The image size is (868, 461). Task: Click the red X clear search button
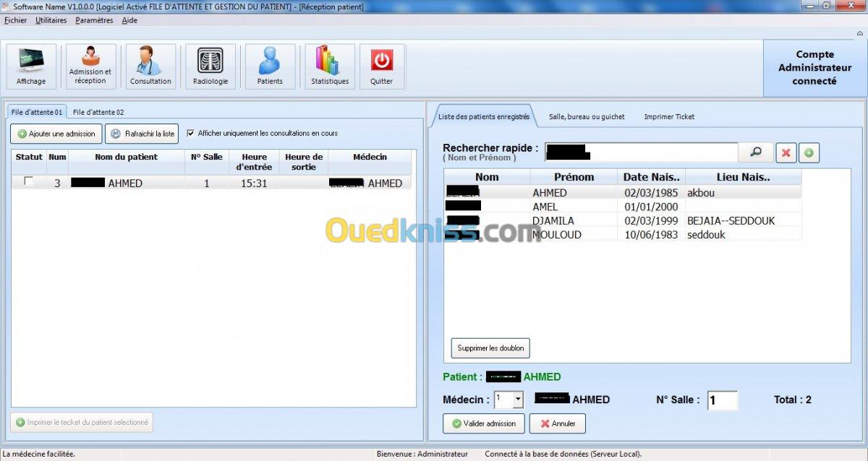pyautogui.click(x=786, y=152)
